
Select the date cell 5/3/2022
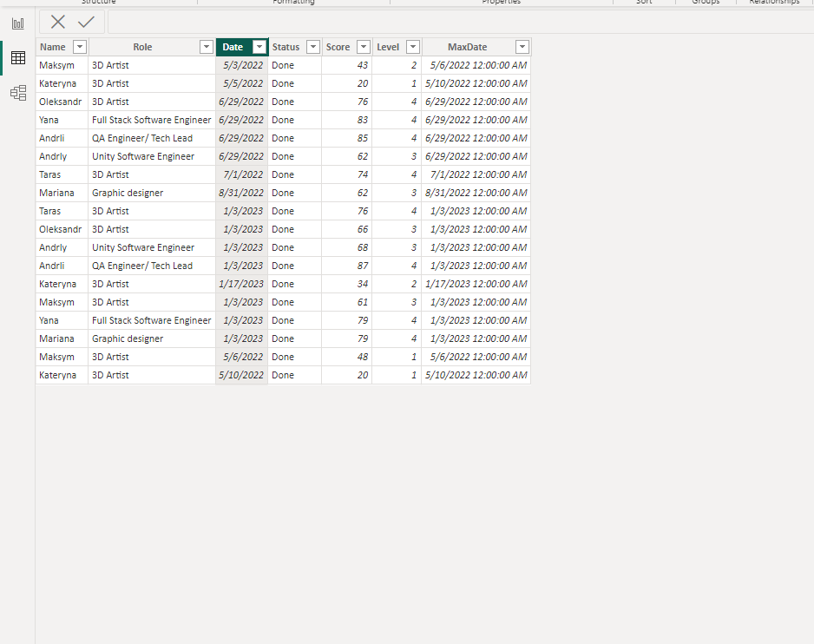point(242,65)
